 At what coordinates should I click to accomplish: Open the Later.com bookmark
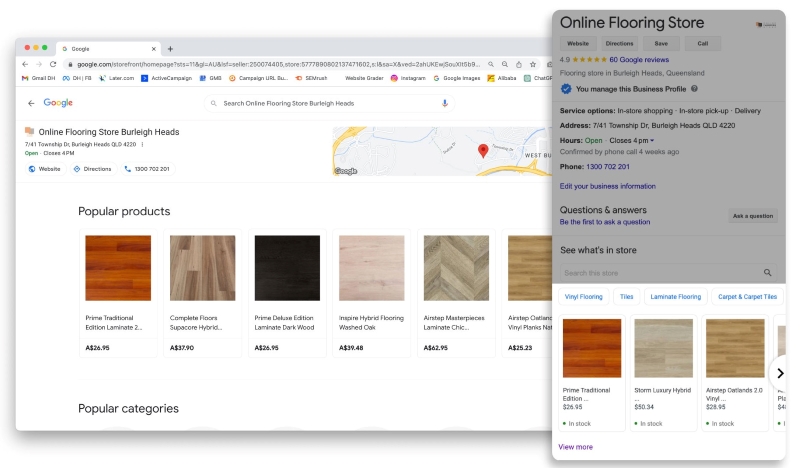pyautogui.click(x=116, y=78)
